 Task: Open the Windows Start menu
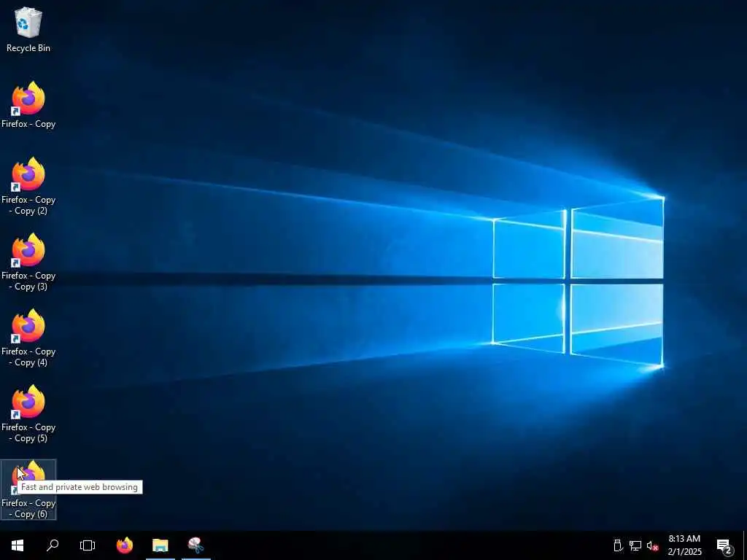coord(18,545)
